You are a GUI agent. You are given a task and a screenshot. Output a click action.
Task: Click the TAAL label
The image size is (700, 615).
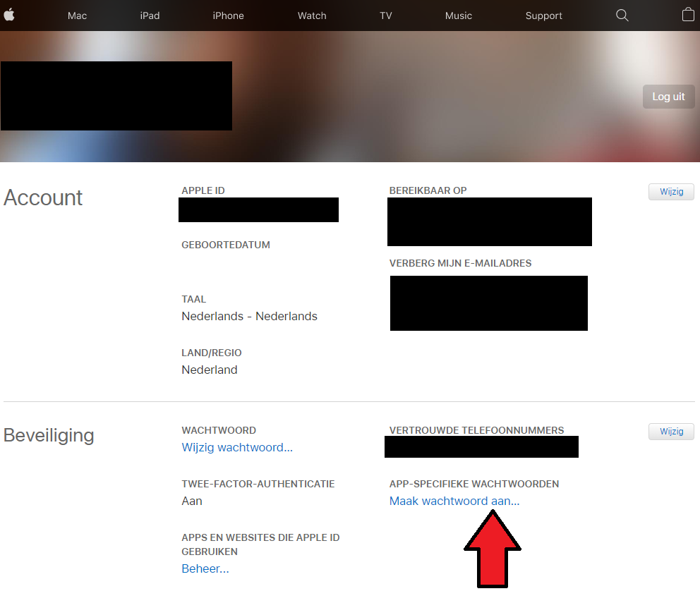194,299
